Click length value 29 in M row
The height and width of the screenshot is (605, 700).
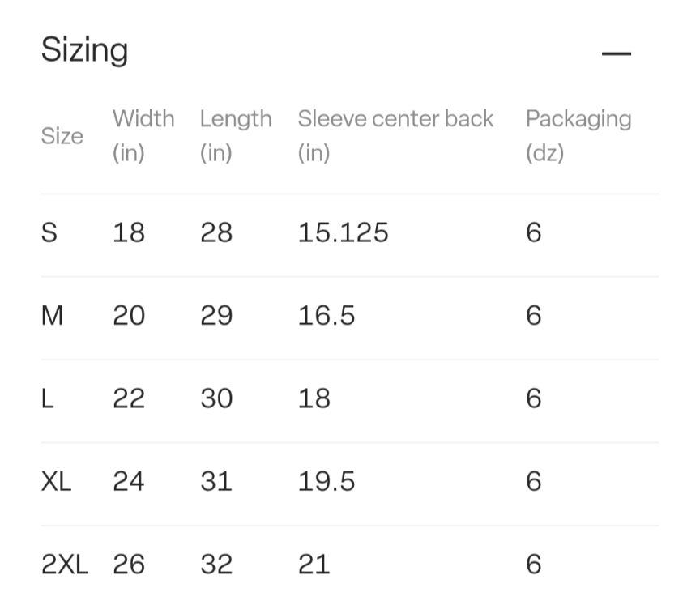coord(216,315)
